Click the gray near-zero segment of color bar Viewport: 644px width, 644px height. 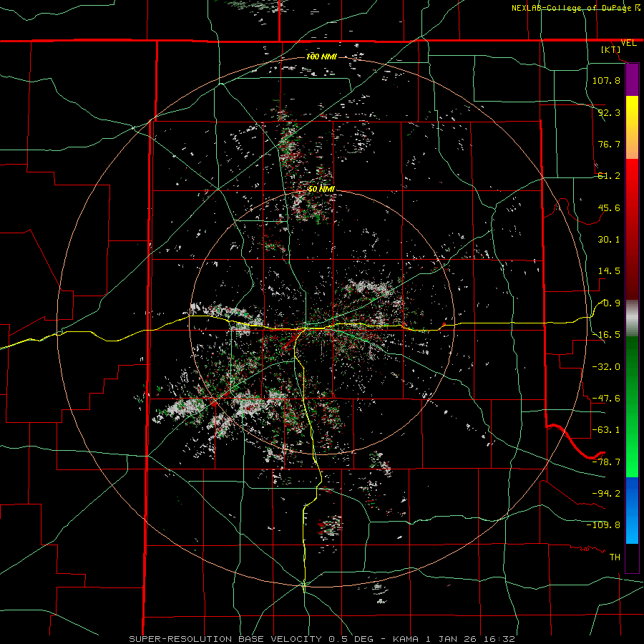pyautogui.click(x=632, y=318)
